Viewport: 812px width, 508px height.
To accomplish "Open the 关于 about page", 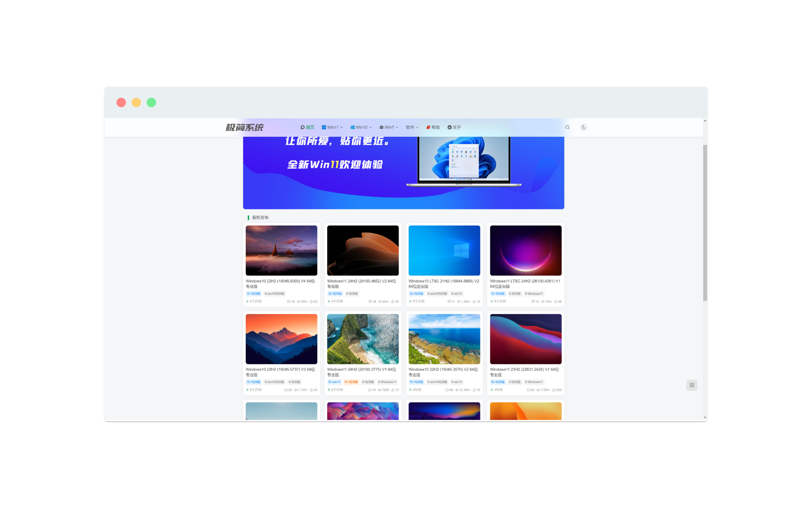I will tap(454, 127).
